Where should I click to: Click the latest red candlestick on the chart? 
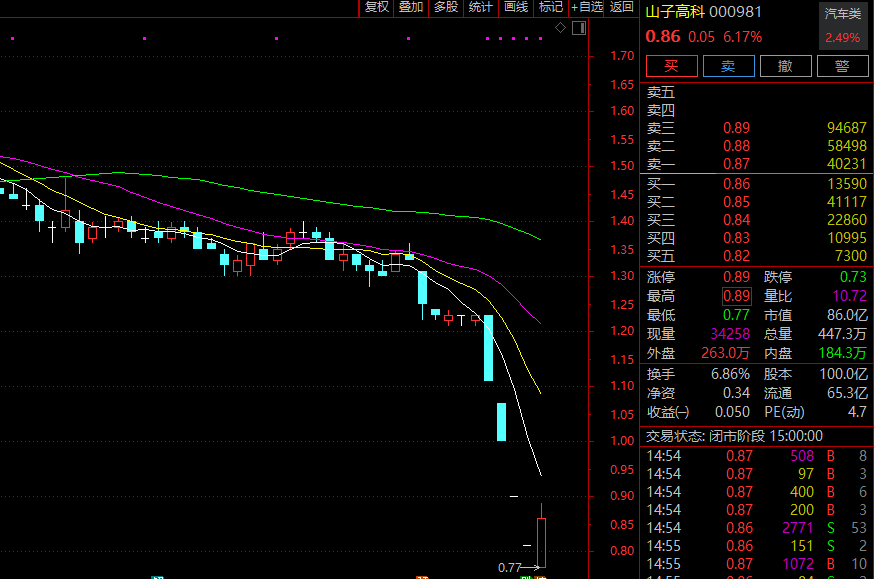[541, 542]
